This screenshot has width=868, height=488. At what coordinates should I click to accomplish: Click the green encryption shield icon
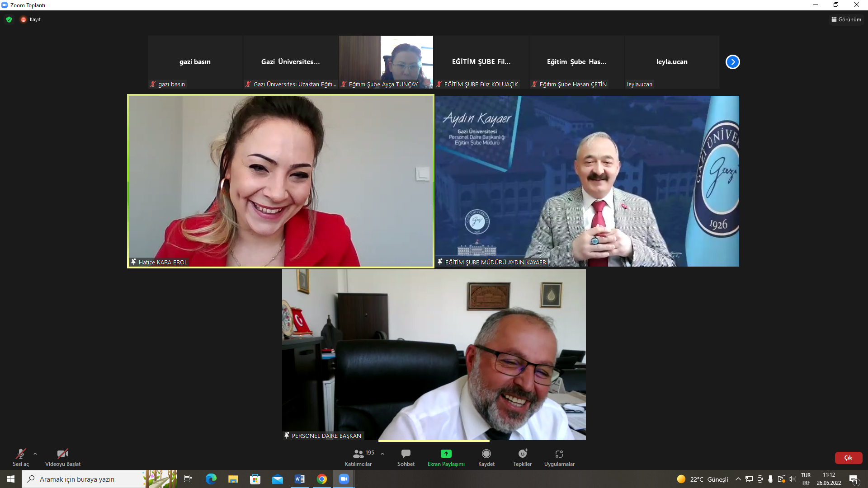click(9, 19)
